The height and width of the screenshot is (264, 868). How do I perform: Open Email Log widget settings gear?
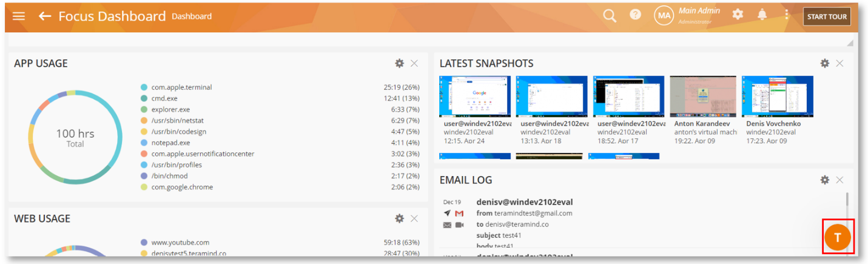click(824, 180)
